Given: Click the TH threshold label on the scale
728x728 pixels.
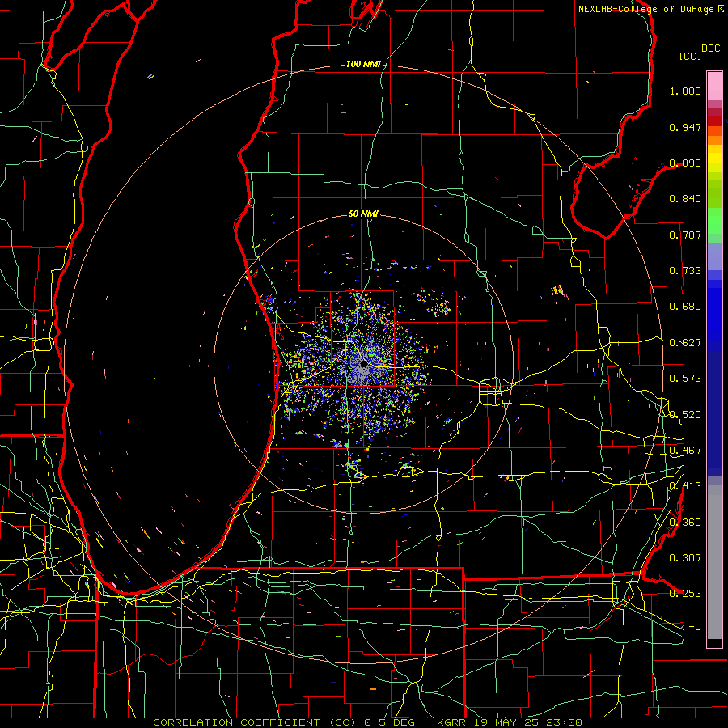Looking at the screenshot, I should (695, 629).
